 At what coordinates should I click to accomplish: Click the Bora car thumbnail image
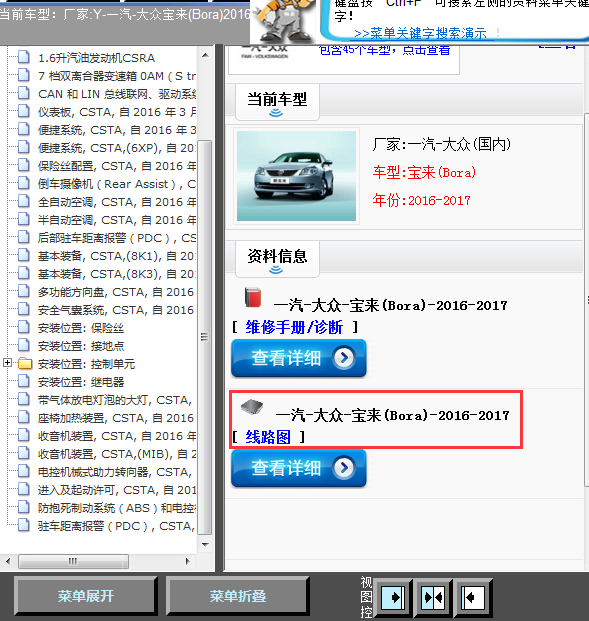point(296,176)
